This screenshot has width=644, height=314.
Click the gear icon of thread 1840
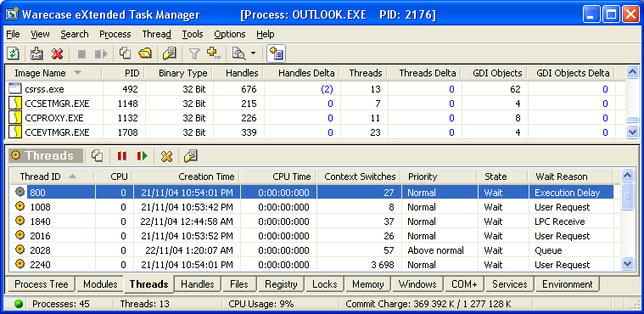point(20,221)
